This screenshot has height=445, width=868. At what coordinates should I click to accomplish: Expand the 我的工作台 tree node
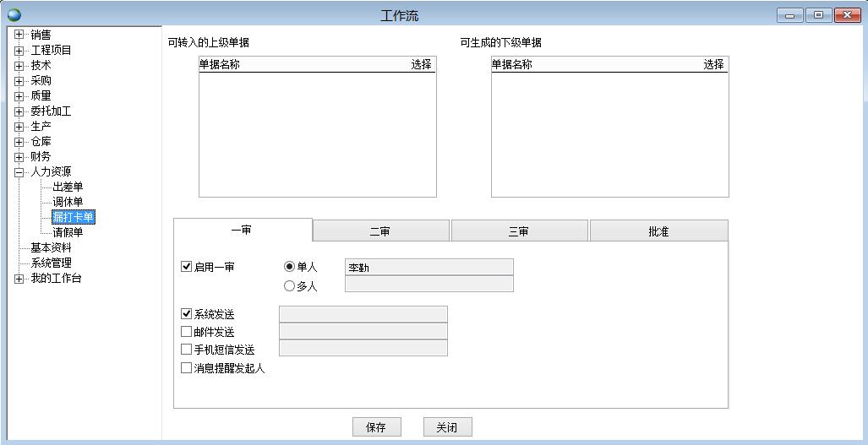(x=19, y=279)
